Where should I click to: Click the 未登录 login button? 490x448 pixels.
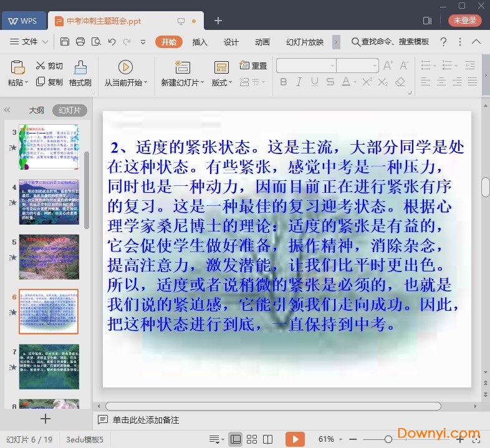pos(464,21)
